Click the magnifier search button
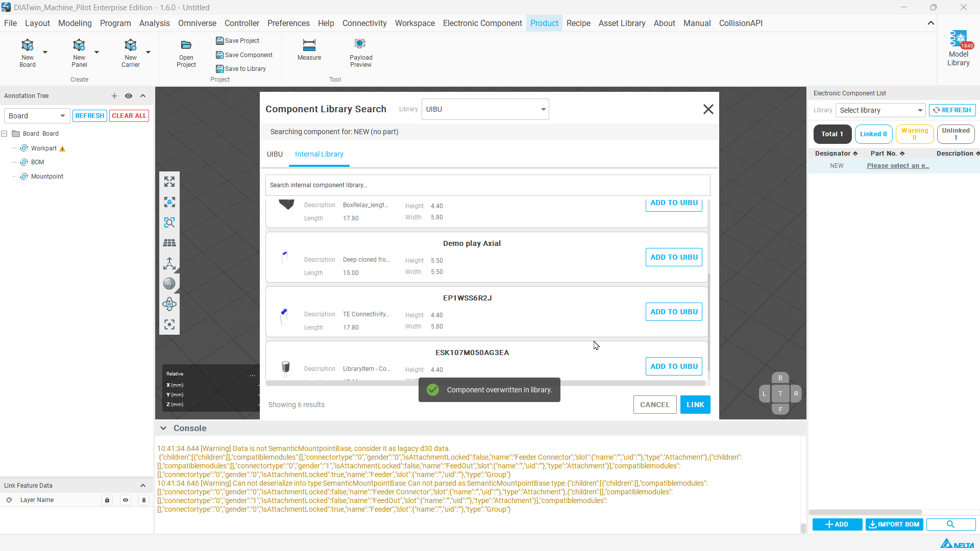This screenshot has width=980, height=551. (x=951, y=524)
